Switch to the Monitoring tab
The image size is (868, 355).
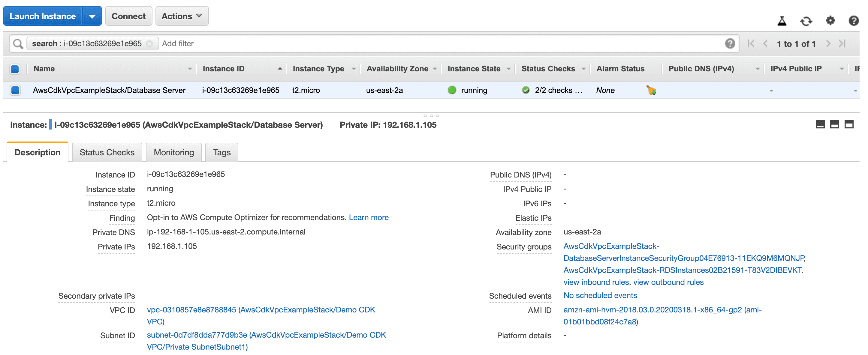coord(174,152)
